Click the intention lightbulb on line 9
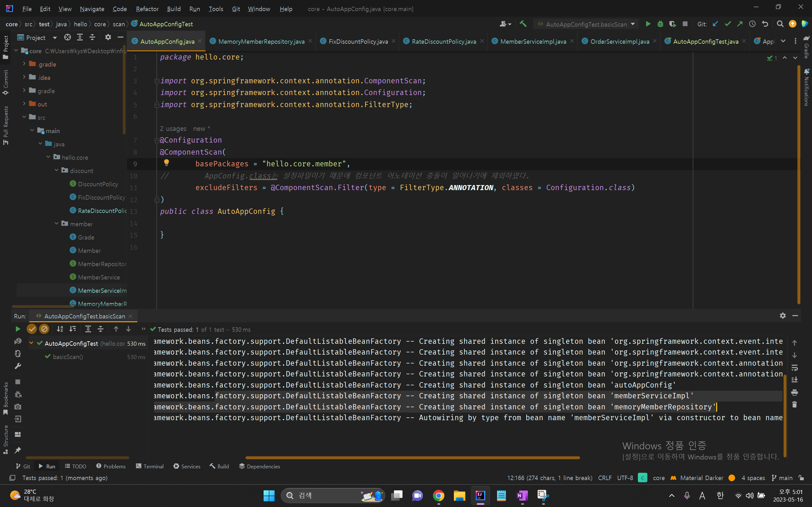Screen dimensions: 812x507 (x=167, y=163)
